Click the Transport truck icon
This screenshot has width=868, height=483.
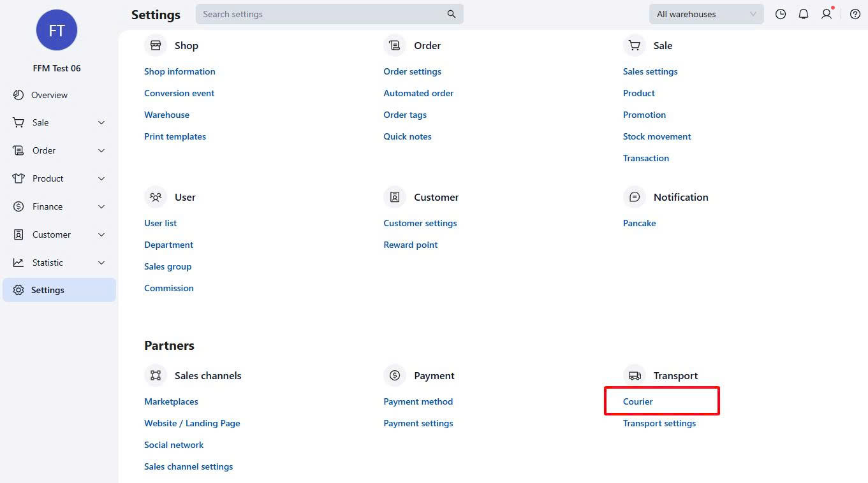tap(635, 376)
